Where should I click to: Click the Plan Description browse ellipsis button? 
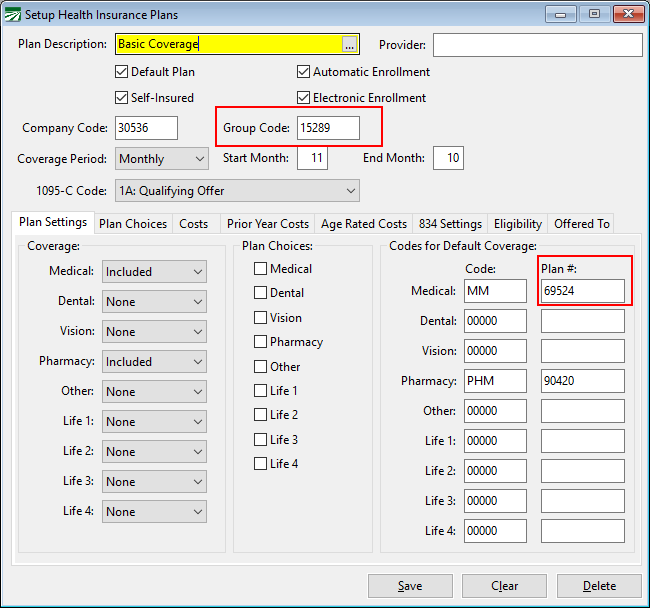(x=349, y=44)
